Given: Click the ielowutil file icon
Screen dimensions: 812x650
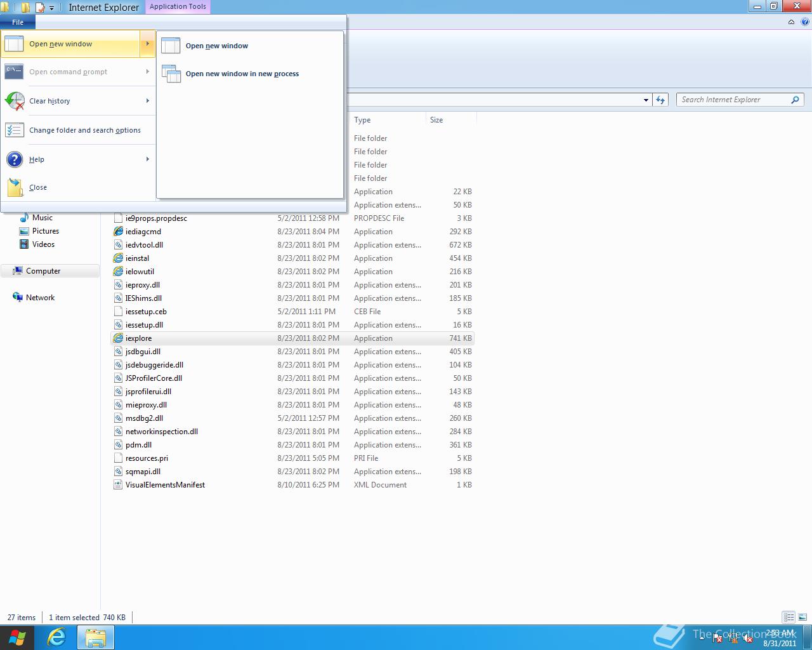Looking at the screenshot, I should coord(118,272).
